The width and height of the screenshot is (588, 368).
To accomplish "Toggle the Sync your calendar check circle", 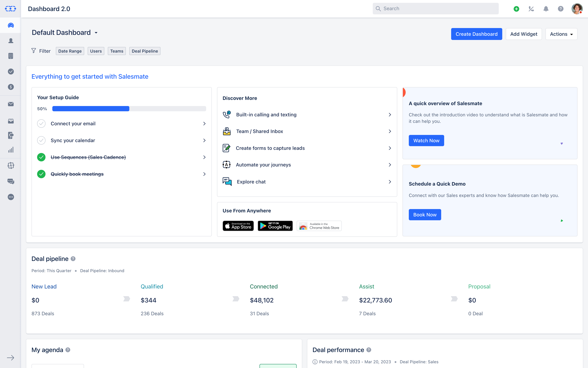I will pyautogui.click(x=41, y=140).
